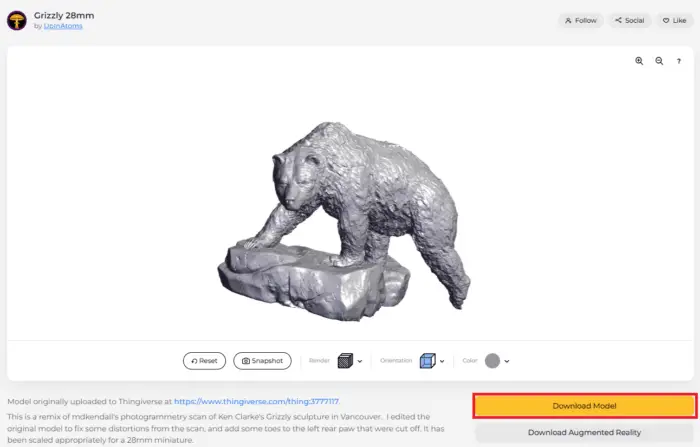Like the Grizzly 28mm model
Viewport: 700px width, 447px height.
[675, 21]
